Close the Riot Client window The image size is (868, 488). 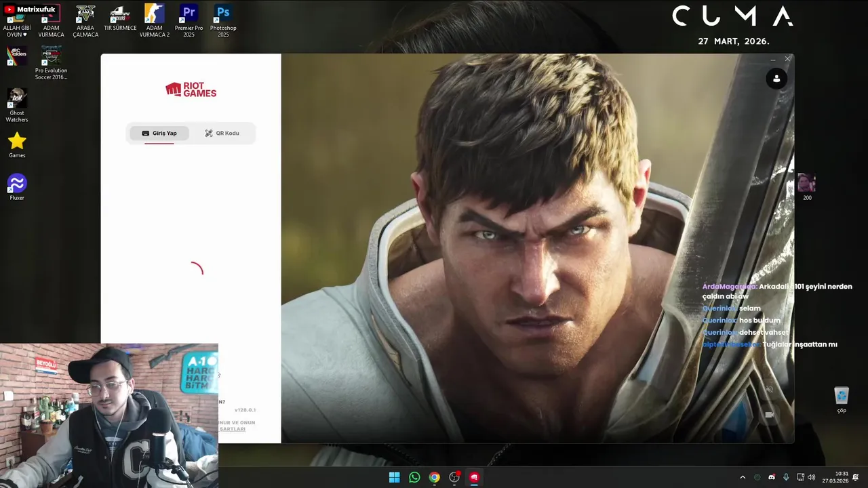coord(787,60)
